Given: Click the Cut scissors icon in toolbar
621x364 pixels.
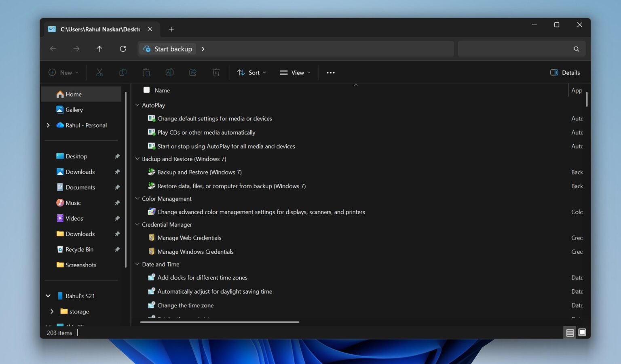Looking at the screenshot, I should [99, 73].
